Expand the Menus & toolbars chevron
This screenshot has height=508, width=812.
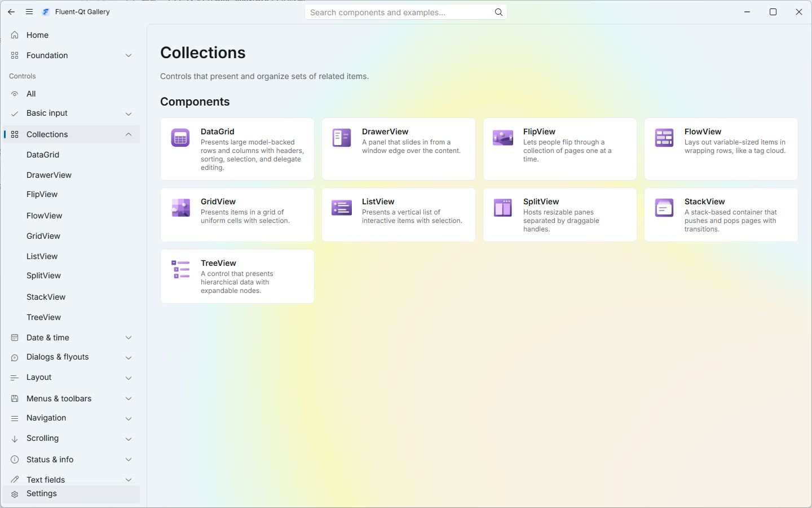point(129,398)
